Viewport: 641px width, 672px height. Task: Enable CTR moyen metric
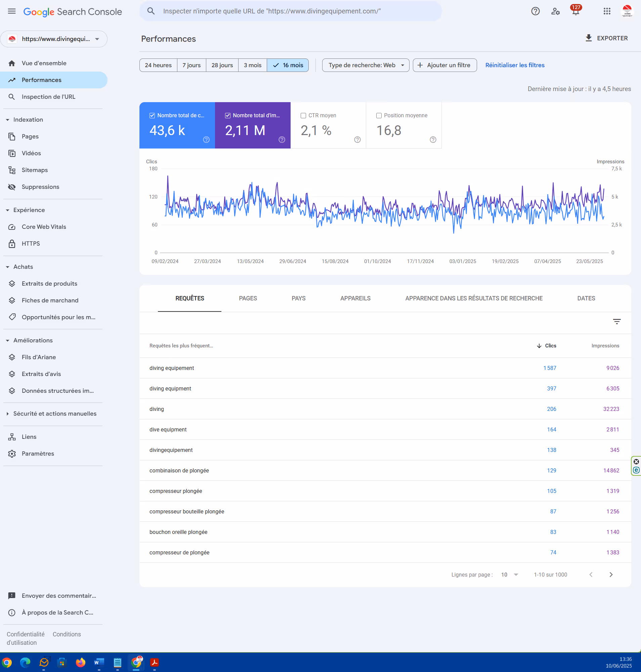(x=303, y=116)
